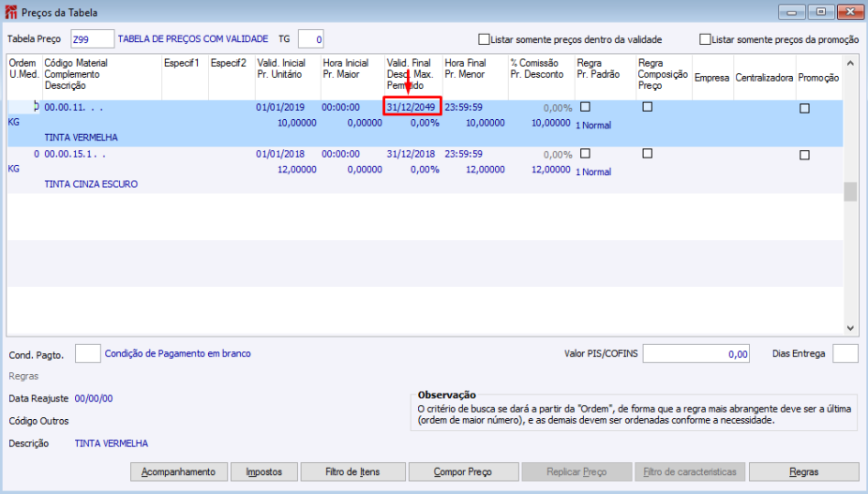Click the Ordem cell of the TINTA VERMELHA row
This screenshot has height=494, width=868.
(24, 108)
